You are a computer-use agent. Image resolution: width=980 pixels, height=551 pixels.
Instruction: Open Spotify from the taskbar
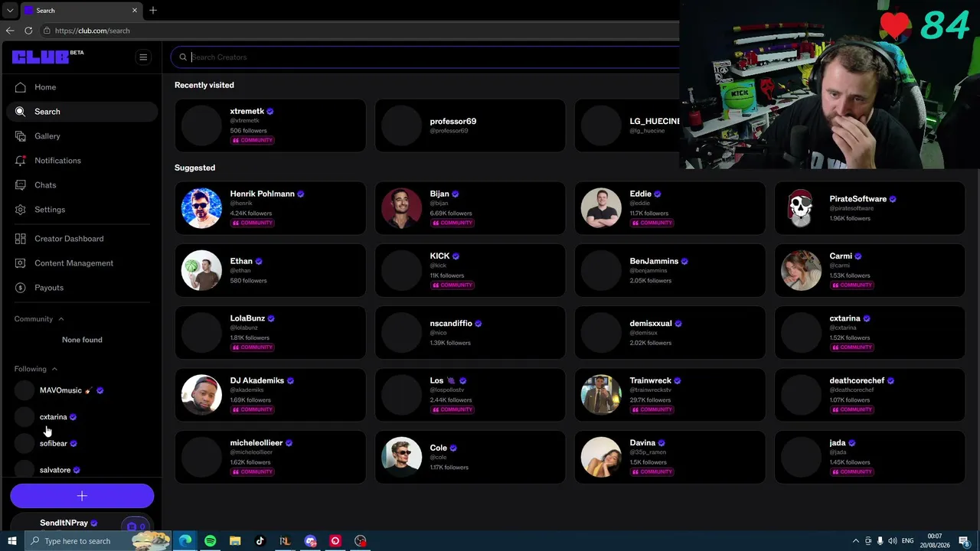coord(210,541)
